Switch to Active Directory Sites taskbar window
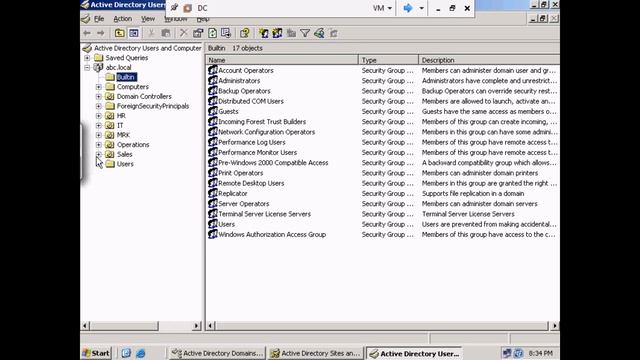The width and height of the screenshot is (640, 360). coord(316,353)
